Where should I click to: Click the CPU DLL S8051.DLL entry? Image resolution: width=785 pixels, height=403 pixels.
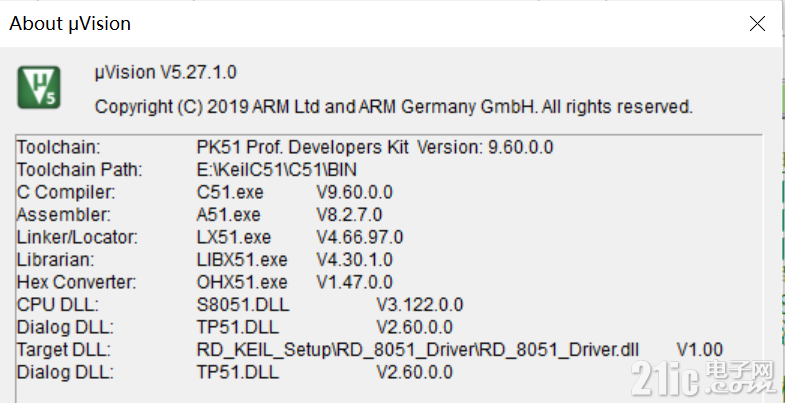pos(243,305)
